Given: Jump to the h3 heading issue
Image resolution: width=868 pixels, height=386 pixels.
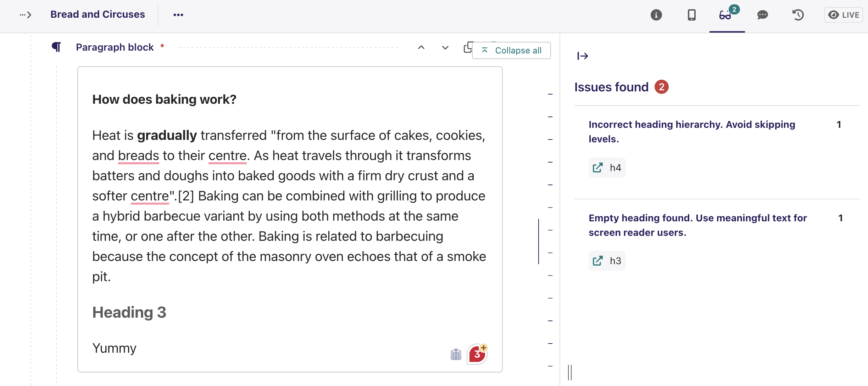Looking at the screenshot, I should (x=607, y=261).
